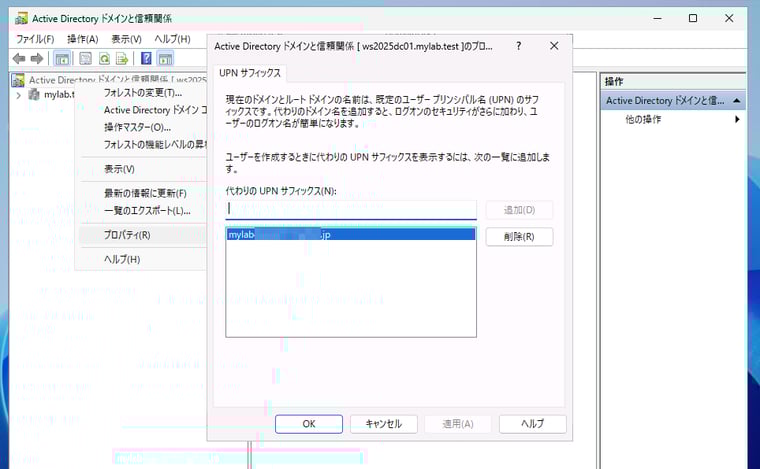Viewport: 760px width, 469px height.
Task: Select the UPN サフィックス tab
Action: tap(250, 73)
